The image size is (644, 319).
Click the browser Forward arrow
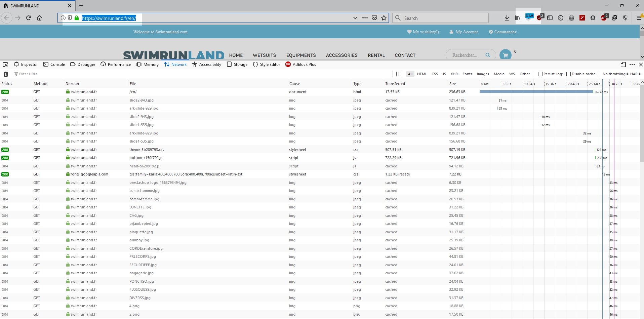click(x=18, y=18)
